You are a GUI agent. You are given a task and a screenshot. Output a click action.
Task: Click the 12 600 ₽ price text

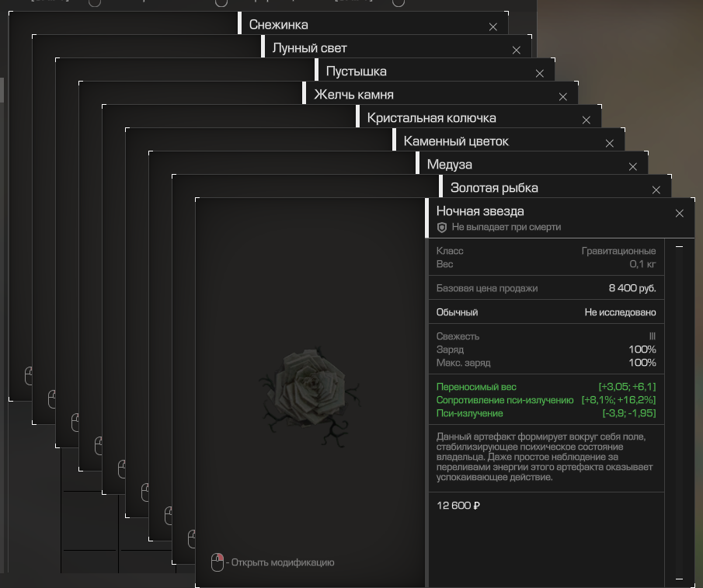[x=458, y=506]
